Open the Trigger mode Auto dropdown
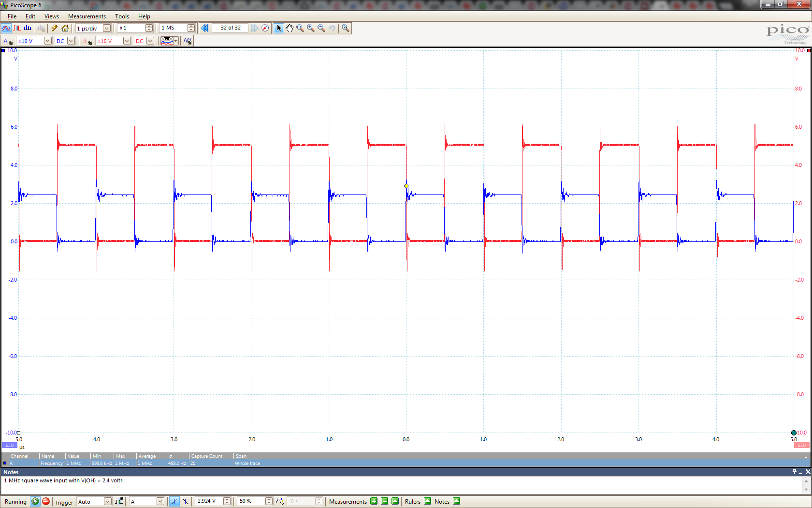 pos(107,501)
